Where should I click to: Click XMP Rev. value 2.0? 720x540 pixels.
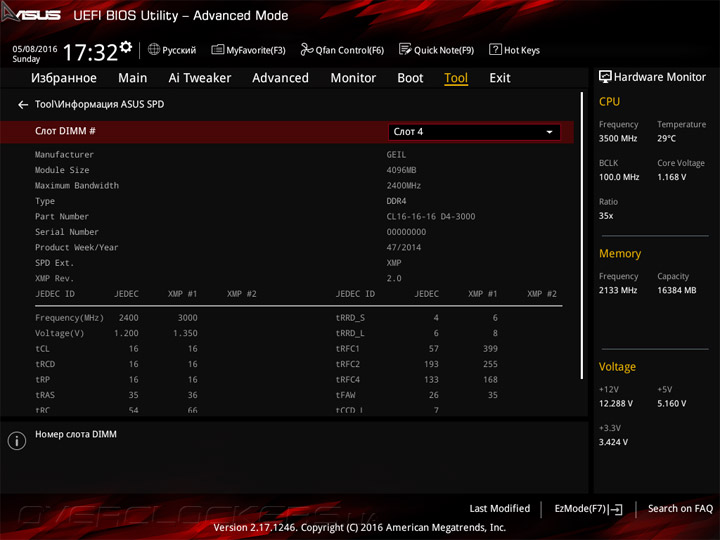click(394, 278)
